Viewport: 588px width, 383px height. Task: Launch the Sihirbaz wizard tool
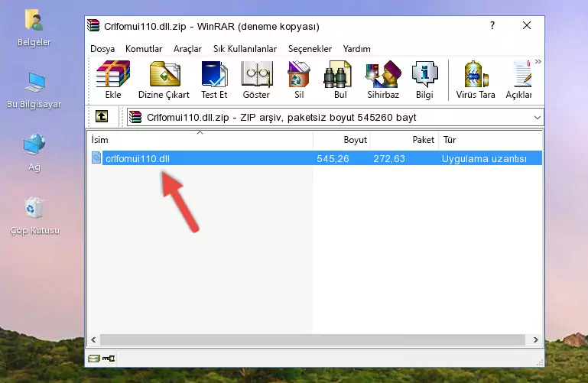[x=383, y=74]
